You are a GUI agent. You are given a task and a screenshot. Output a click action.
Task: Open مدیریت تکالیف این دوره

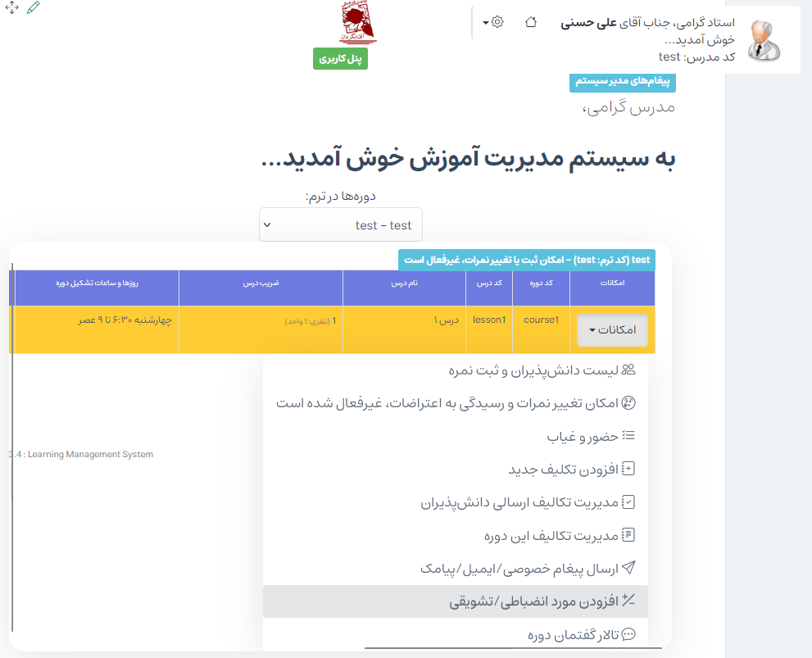click(456, 535)
